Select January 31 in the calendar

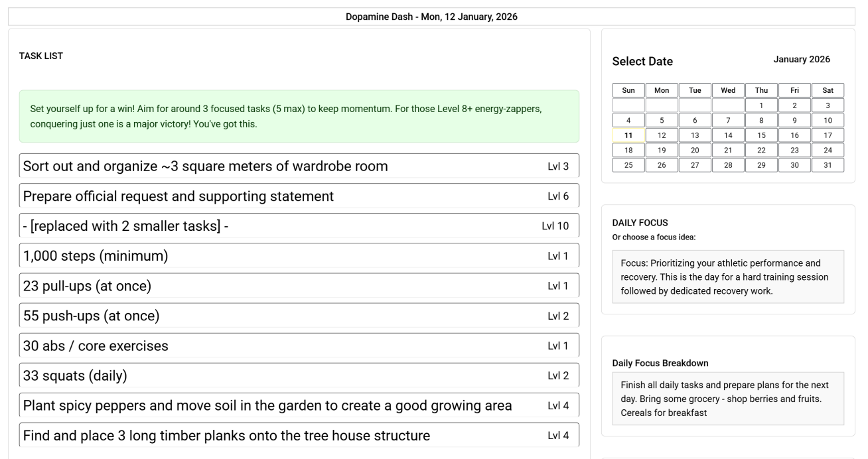(x=828, y=165)
